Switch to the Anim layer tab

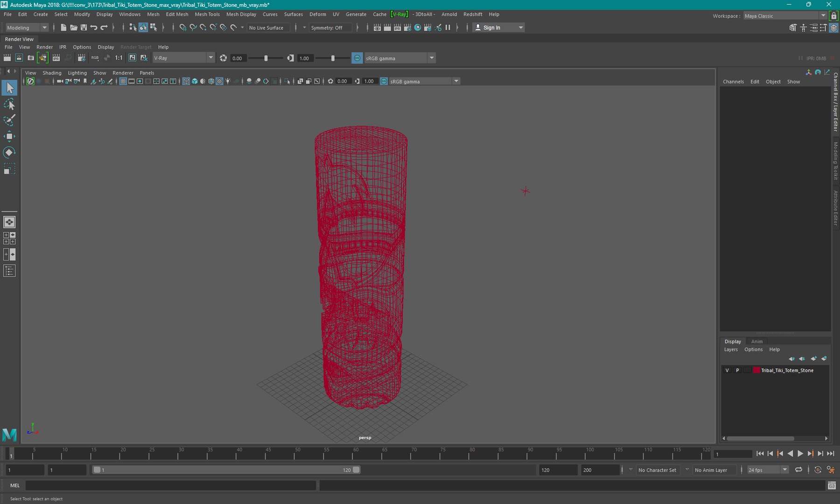click(x=757, y=342)
